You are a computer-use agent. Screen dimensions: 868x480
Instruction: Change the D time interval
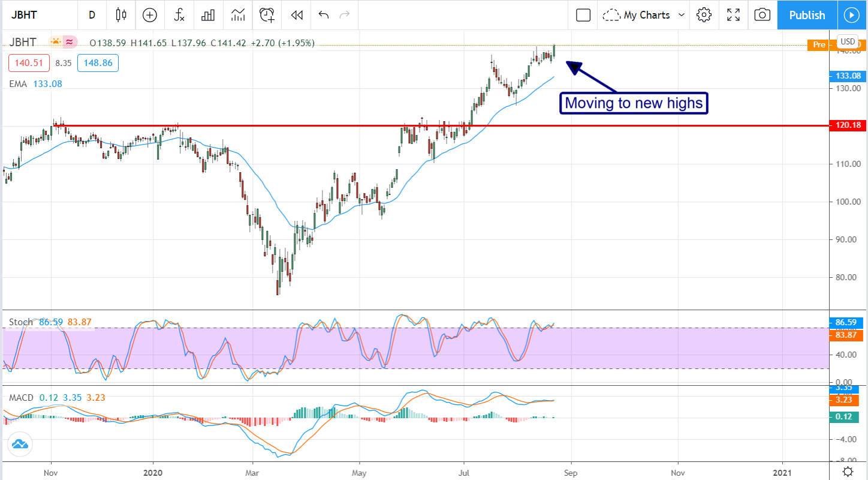(x=92, y=15)
